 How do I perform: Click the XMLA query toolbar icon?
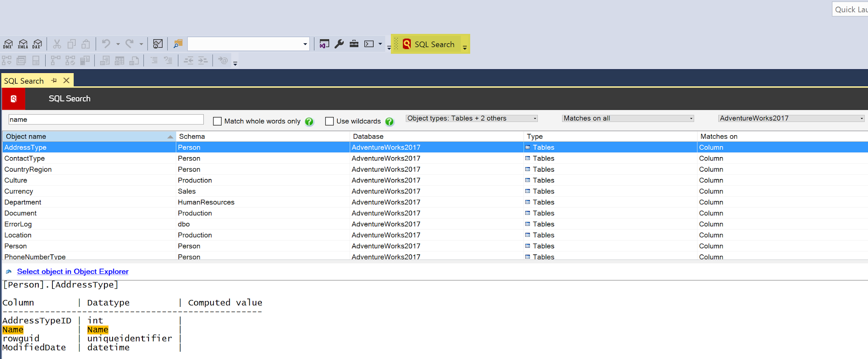(23, 44)
